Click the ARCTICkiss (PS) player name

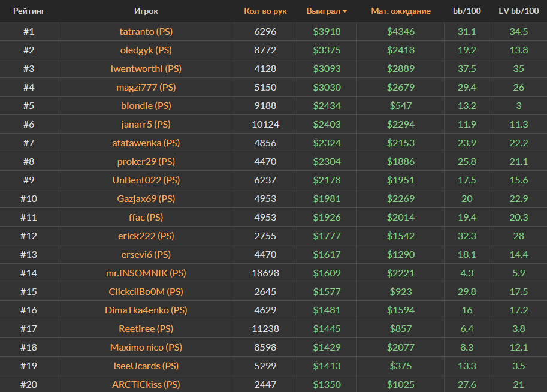click(146, 385)
